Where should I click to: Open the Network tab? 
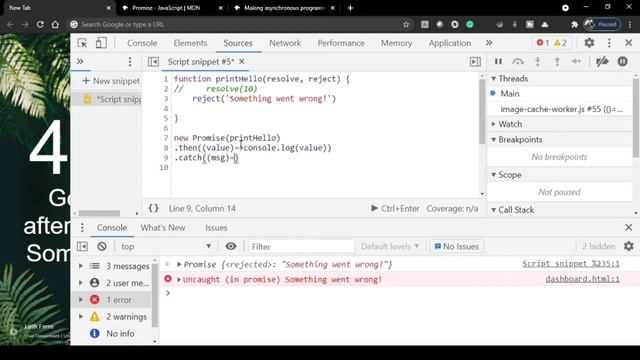pyautogui.click(x=285, y=43)
